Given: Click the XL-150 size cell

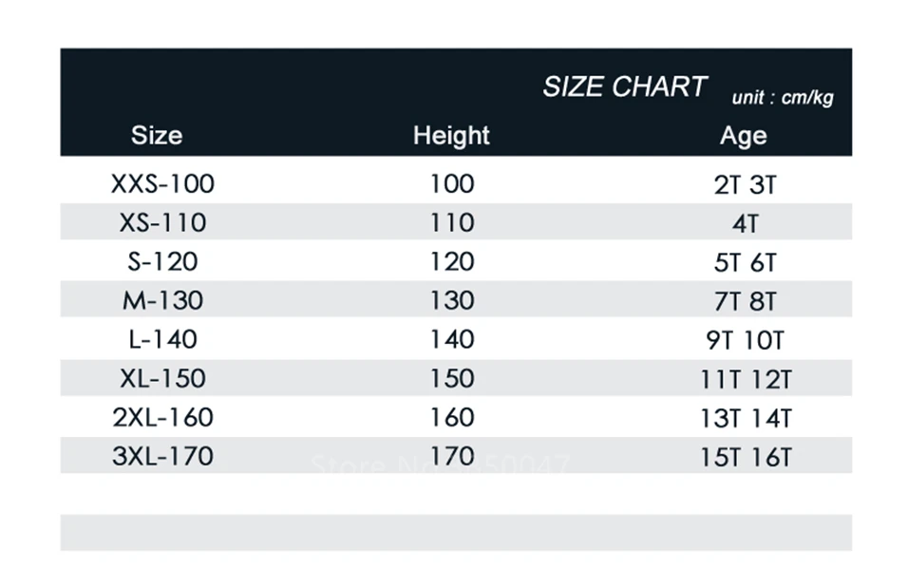Looking at the screenshot, I should tap(162, 379).
